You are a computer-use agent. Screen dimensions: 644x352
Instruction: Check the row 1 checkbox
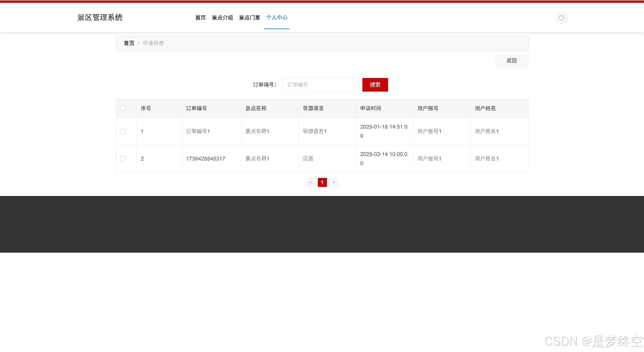point(123,131)
